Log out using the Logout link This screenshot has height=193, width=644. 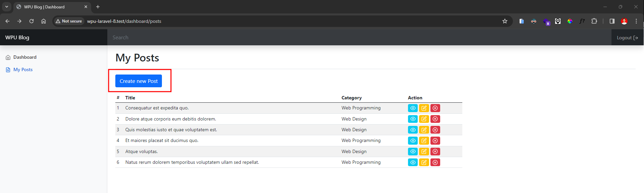(x=627, y=38)
